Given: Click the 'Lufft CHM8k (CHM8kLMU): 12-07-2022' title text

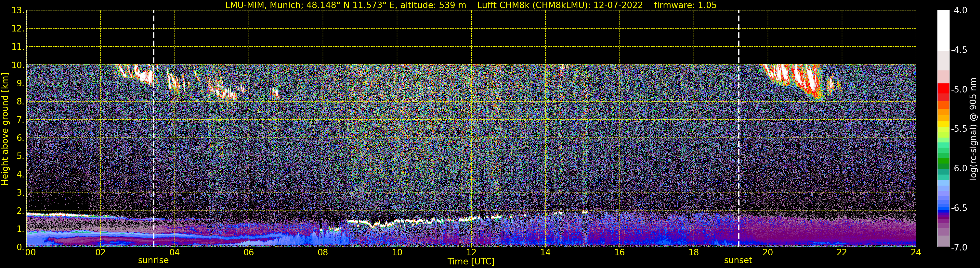Looking at the screenshot, I should click(560, 5).
